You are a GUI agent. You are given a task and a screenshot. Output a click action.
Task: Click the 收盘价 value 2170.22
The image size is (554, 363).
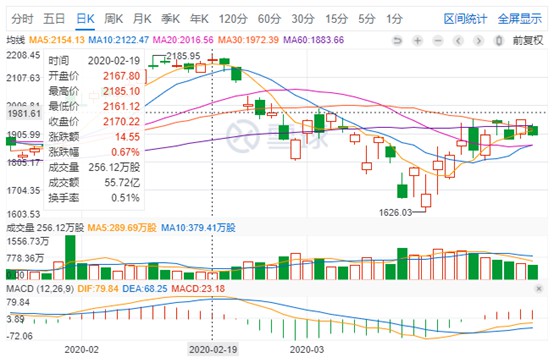pyautogui.click(x=122, y=122)
